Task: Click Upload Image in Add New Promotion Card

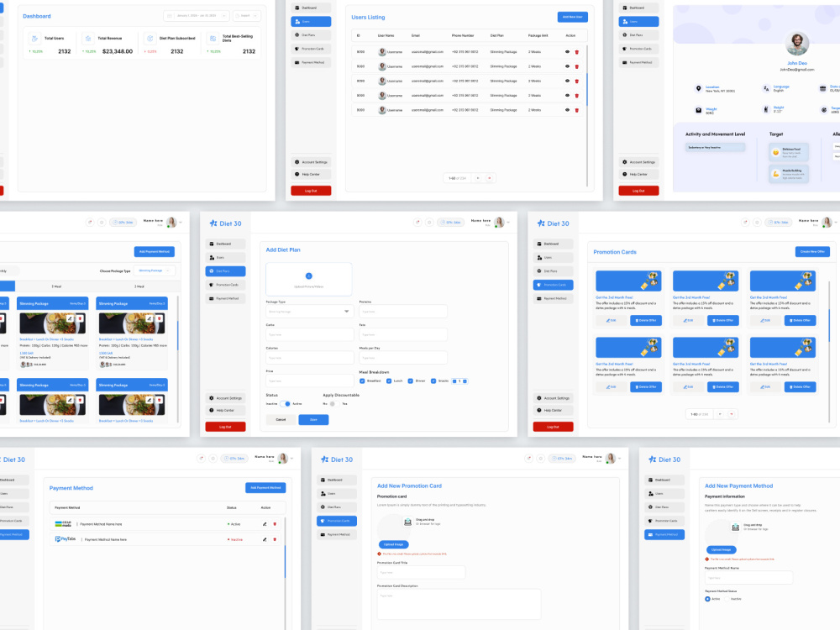Action: [393, 544]
